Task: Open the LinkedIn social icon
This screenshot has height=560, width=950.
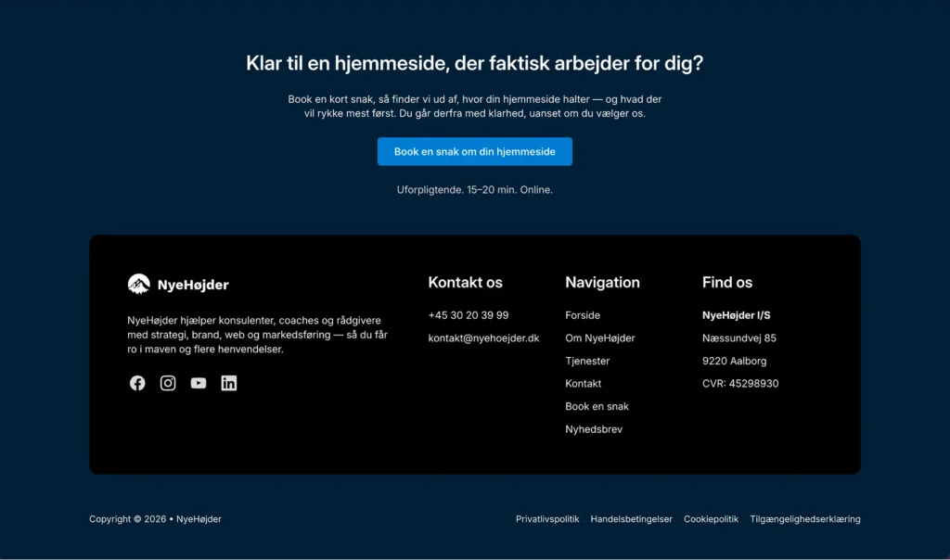Action: (x=229, y=383)
